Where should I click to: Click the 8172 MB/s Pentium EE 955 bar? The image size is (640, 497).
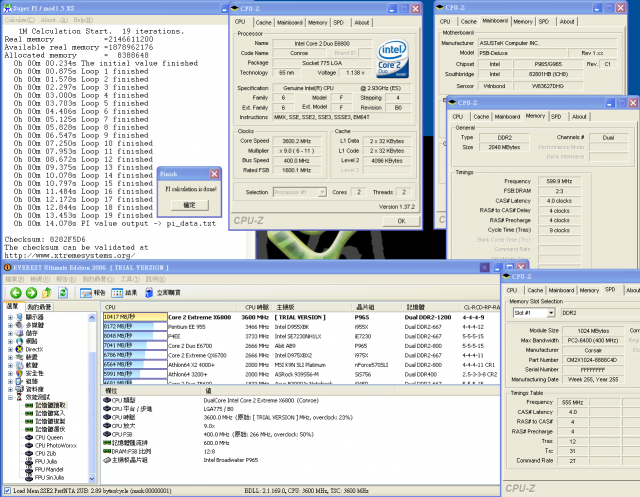135,326
